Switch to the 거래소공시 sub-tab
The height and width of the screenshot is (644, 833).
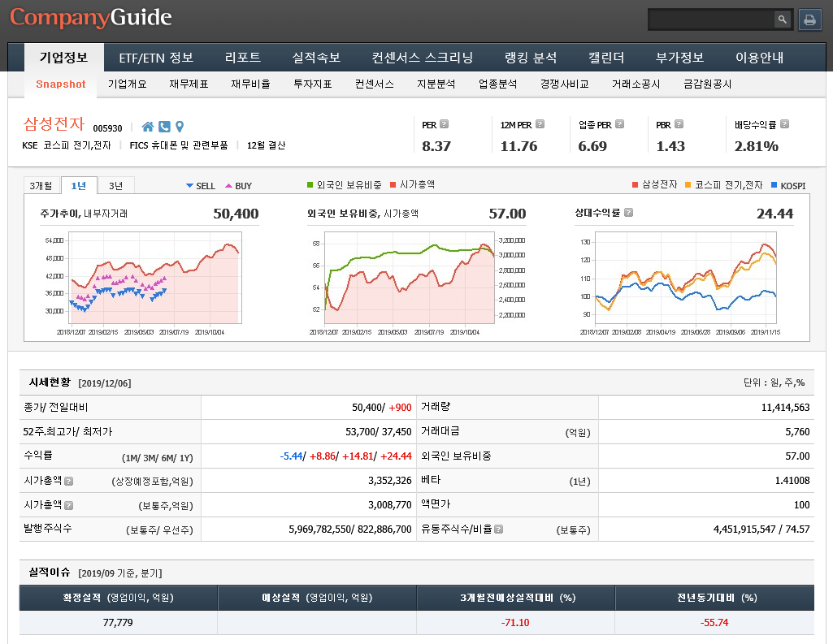636,84
